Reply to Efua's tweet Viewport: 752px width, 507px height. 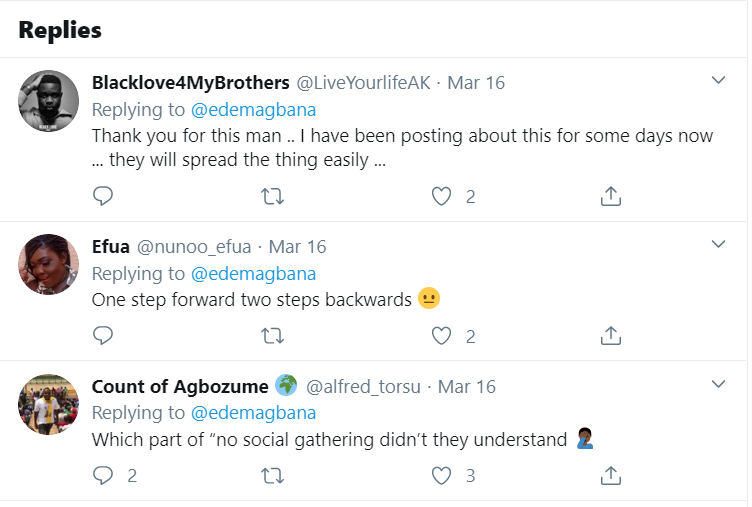[103, 336]
